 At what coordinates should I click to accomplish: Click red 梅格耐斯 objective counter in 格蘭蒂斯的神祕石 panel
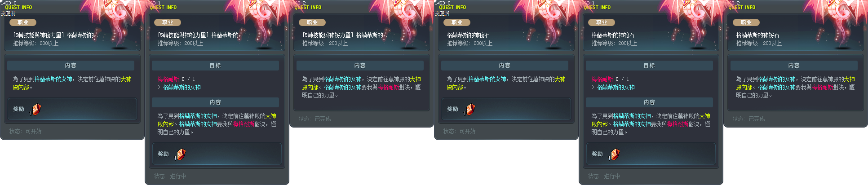(610, 79)
